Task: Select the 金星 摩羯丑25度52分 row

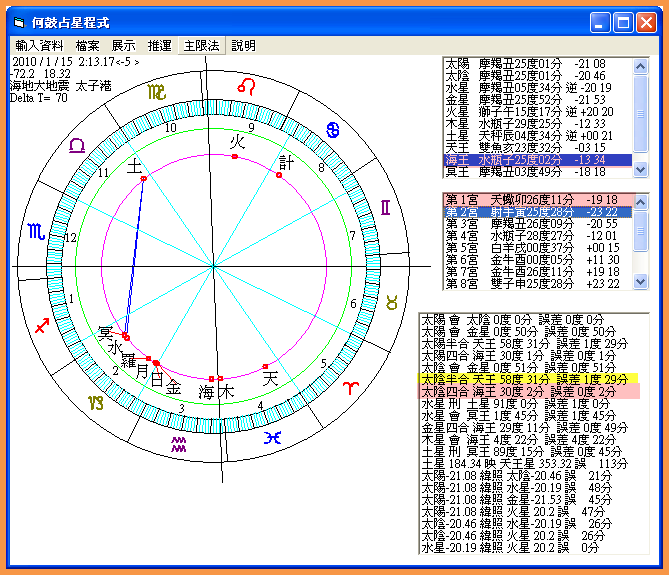Action: coord(537,100)
